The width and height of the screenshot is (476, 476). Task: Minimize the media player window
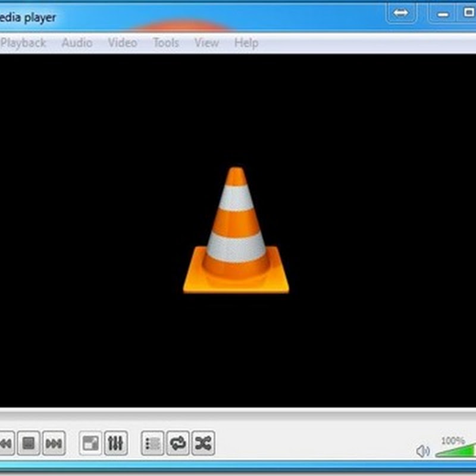(x=443, y=14)
